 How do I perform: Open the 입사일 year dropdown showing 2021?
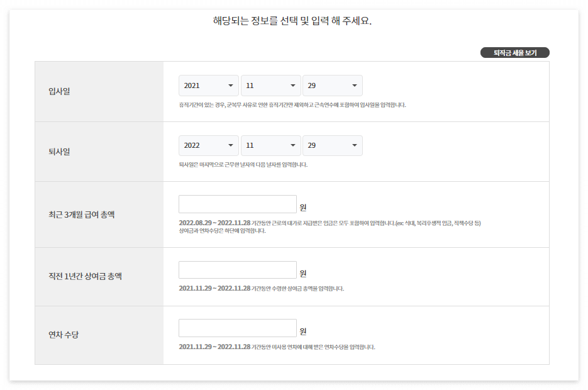point(208,85)
